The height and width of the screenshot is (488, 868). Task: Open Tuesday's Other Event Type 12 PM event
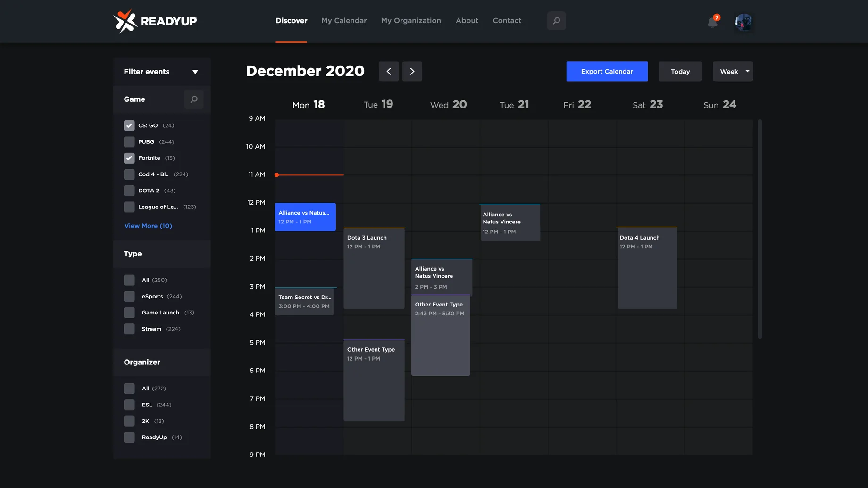(374, 380)
